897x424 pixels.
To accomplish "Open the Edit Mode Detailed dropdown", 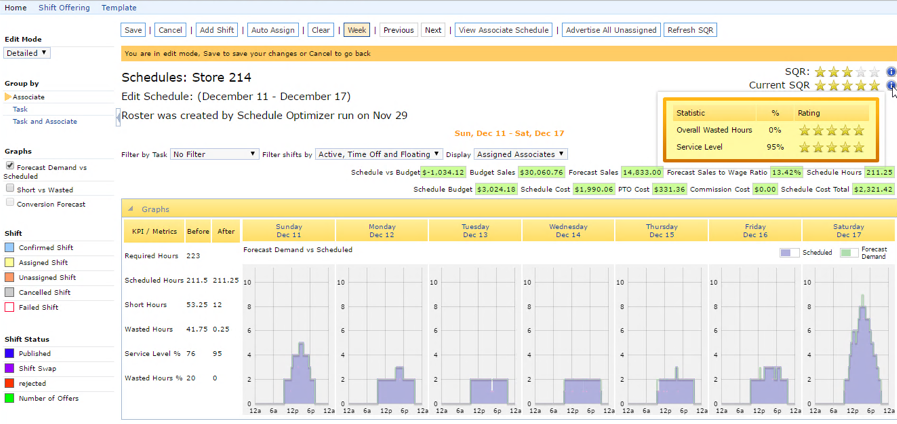I will tap(27, 53).
